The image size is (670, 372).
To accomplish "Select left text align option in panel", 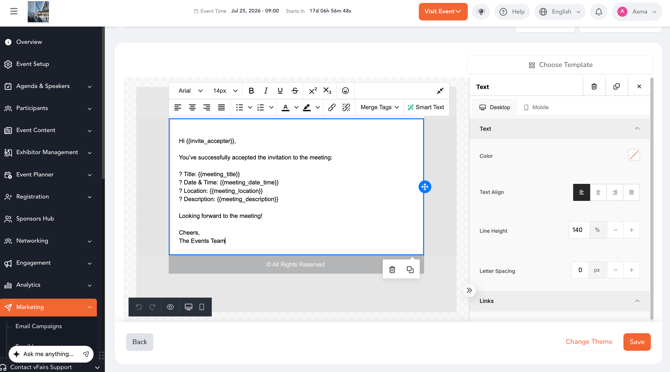I will click(x=581, y=193).
